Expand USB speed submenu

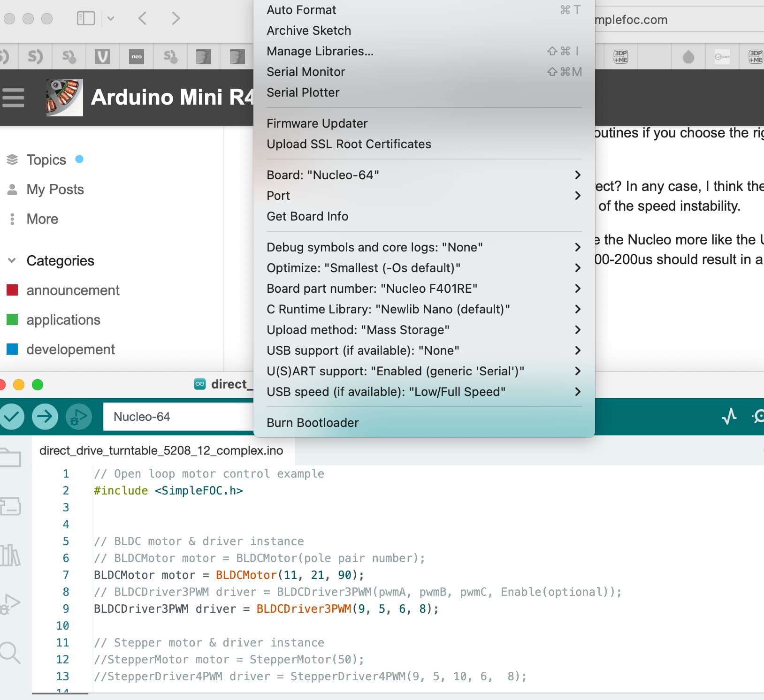(x=424, y=392)
